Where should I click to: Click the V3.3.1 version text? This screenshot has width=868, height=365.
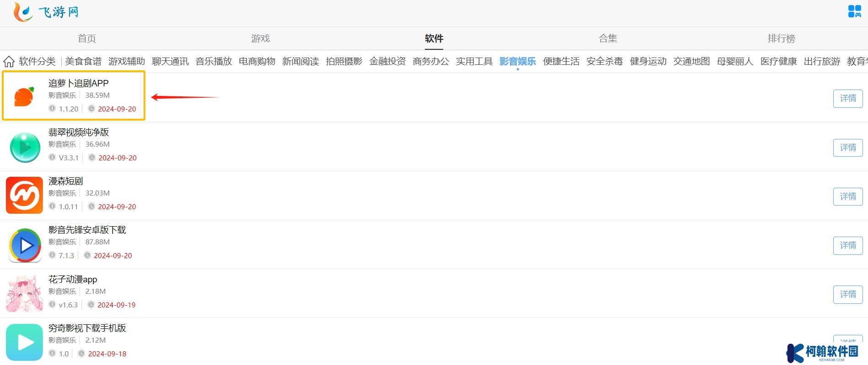tap(69, 158)
